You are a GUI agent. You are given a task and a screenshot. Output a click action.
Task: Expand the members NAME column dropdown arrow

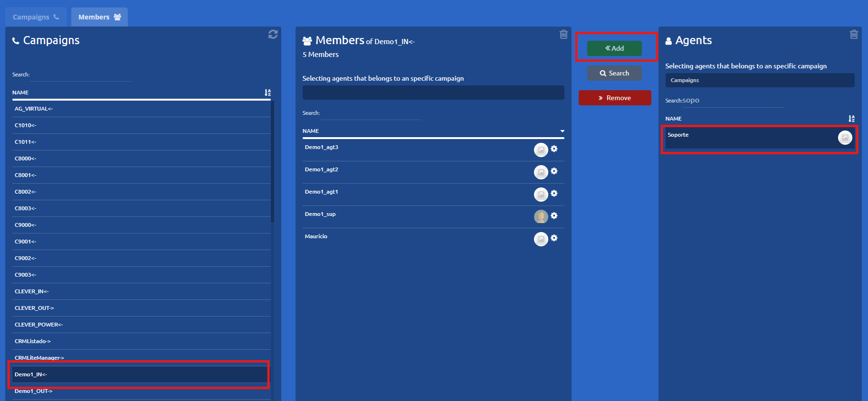562,131
